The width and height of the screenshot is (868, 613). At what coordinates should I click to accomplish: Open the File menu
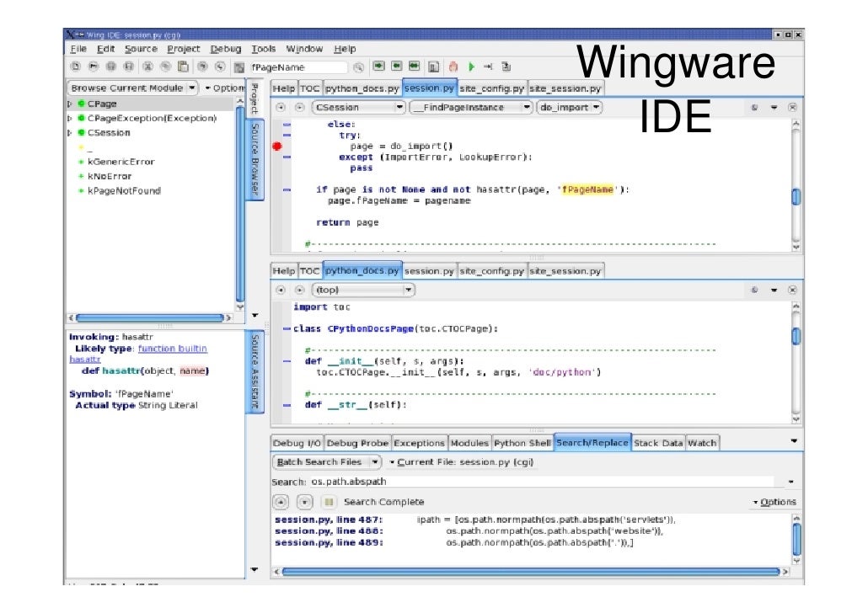pos(78,49)
